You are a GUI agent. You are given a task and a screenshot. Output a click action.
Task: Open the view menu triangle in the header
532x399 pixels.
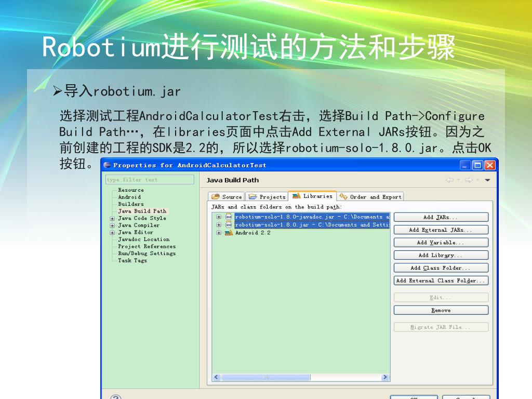point(487,180)
